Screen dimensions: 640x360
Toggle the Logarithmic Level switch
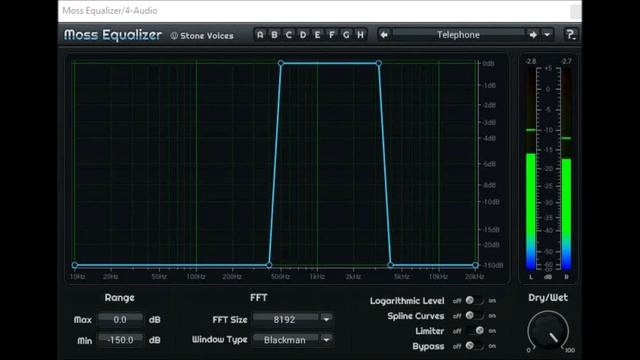pos(474,301)
